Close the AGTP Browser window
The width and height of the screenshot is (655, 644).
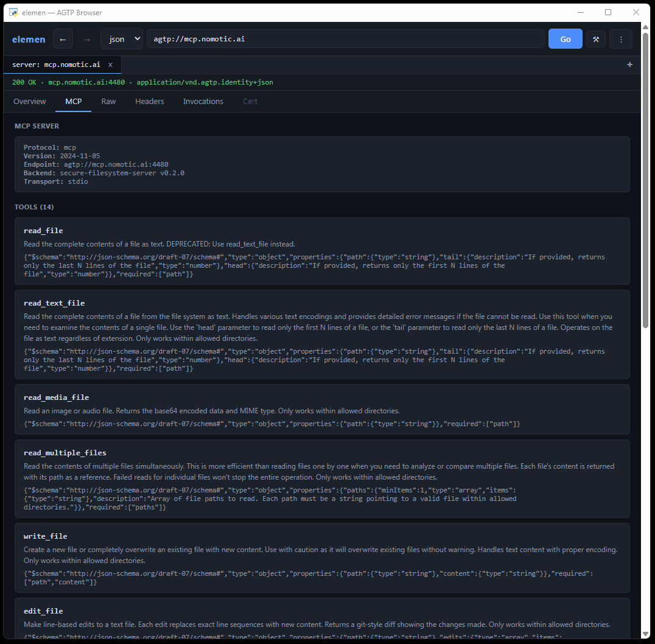pyautogui.click(x=636, y=13)
